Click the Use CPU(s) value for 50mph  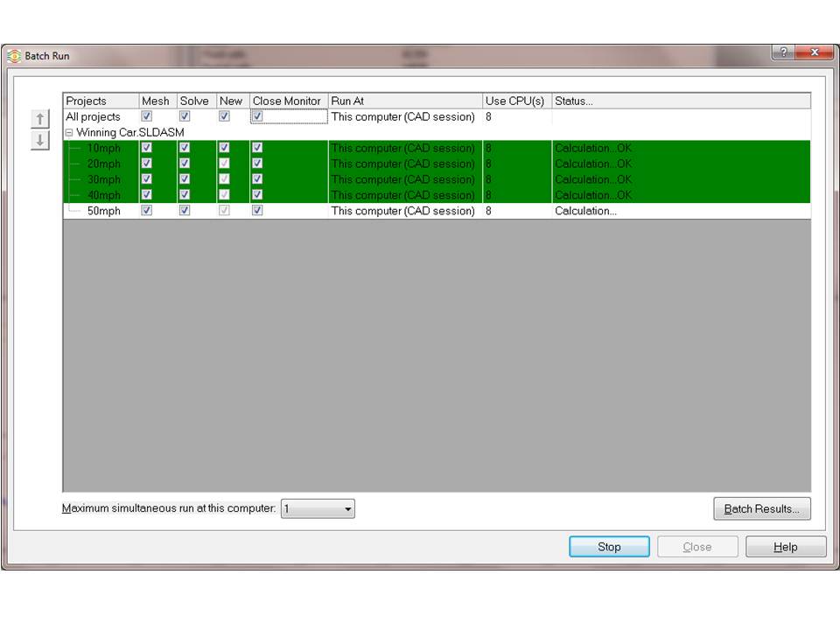pos(488,210)
